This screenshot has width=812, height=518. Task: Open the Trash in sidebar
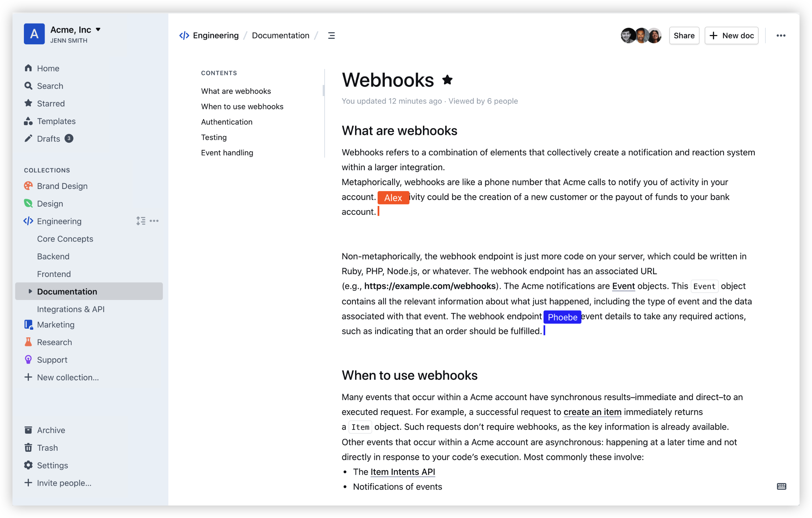coord(47,448)
